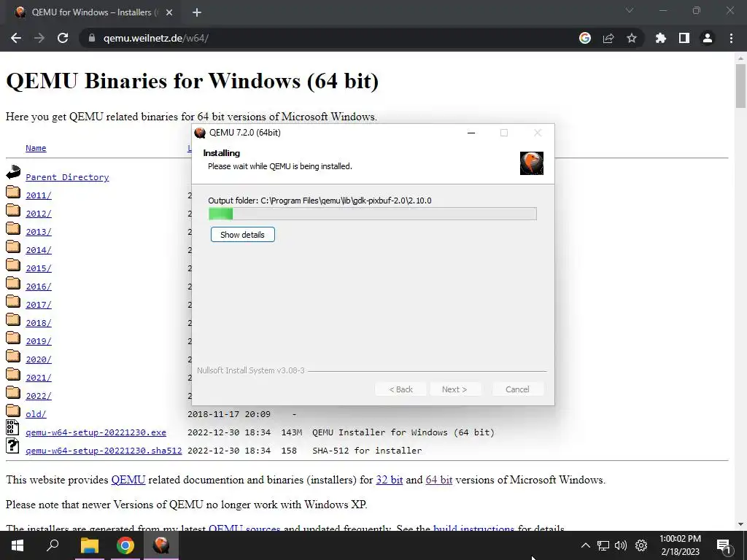Open the 2019/ directory
Image resolution: width=747 pixels, height=560 pixels.
pyautogui.click(x=39, y=341)
